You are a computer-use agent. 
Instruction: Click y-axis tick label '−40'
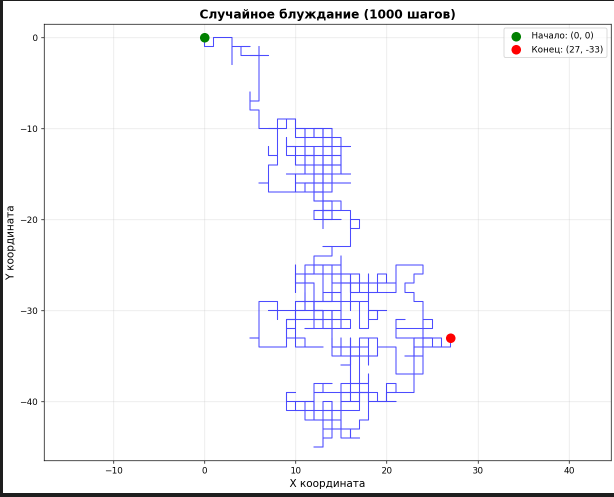click(x=29, y=402)
